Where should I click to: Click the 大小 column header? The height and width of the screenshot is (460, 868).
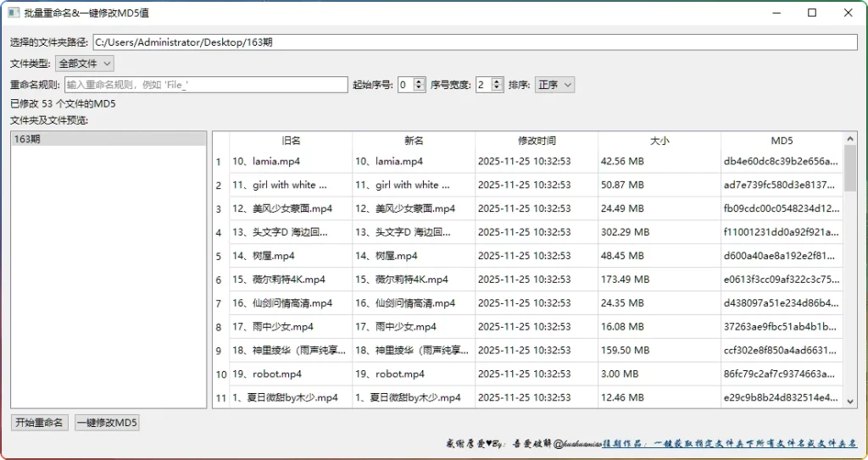[x=659, y=141]
